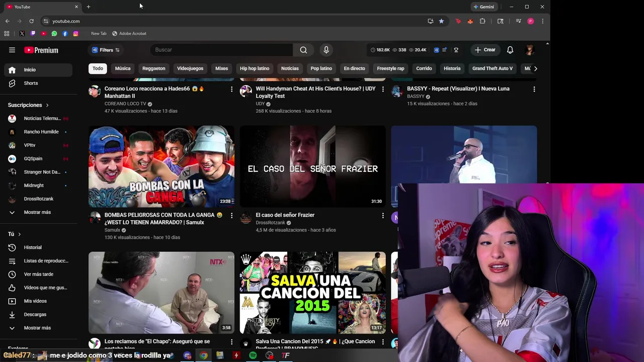Open a new browser tab with plus

click(88, 7)
